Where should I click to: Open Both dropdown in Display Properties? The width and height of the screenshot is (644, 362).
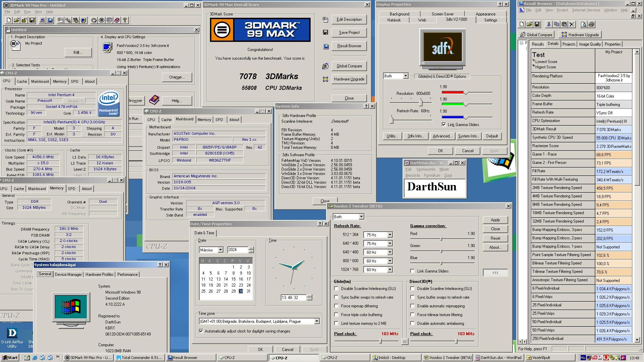pos(405,76)
